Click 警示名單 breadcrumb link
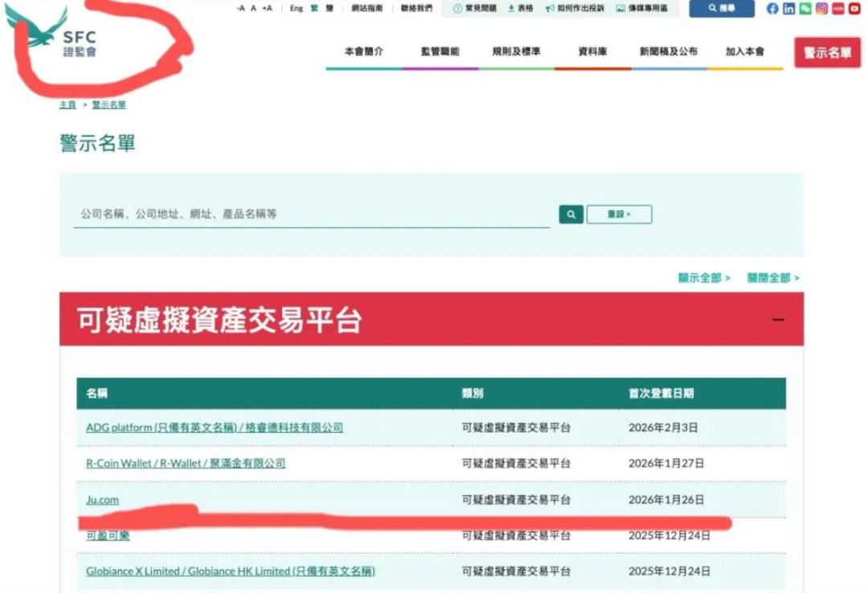The height and width of the screenshot is (593, 868). (109, 104)
